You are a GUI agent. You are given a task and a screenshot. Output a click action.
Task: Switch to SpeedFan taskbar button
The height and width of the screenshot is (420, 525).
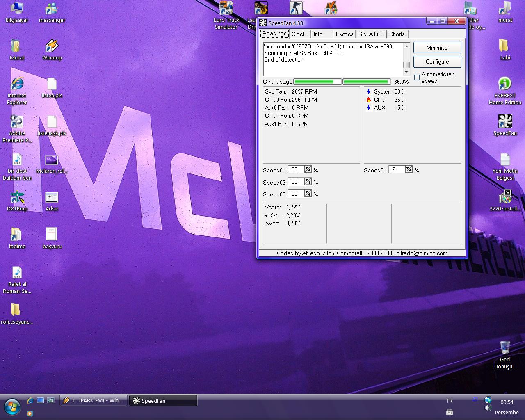point(163,401)
